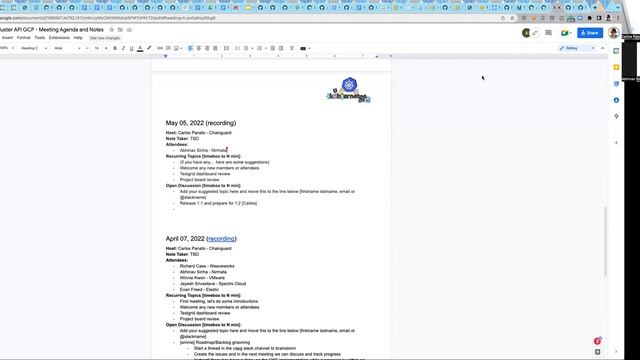Open the Google account profile picture

[613, 33]
